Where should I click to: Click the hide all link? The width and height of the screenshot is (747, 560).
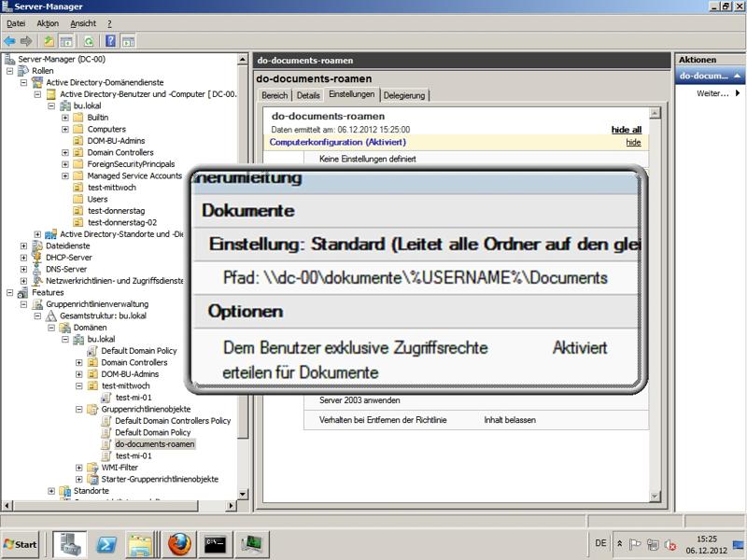pos(626,130)
